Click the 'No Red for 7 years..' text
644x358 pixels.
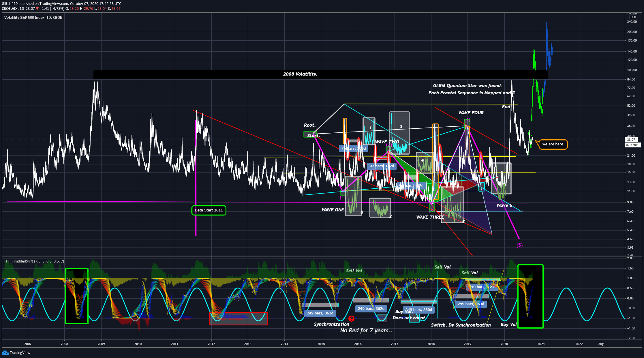(366, 331)
